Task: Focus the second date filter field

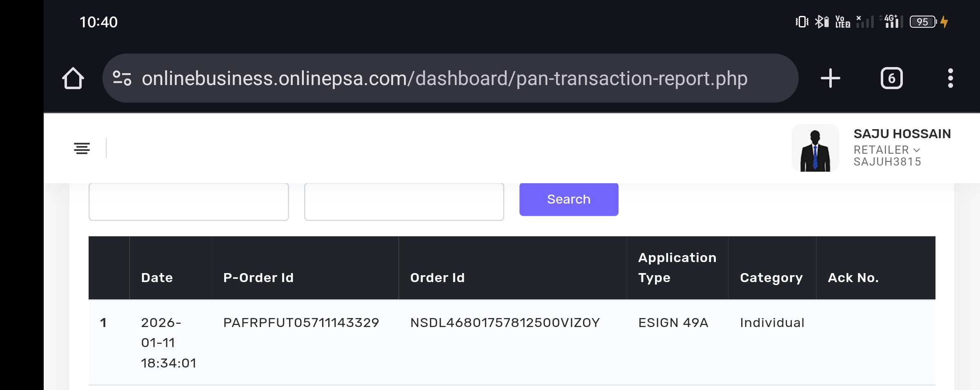Action: coord(404,202)
